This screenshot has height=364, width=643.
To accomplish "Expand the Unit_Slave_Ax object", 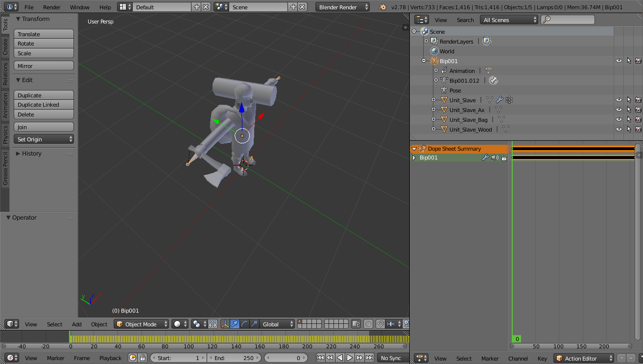I will pos(433,110).
